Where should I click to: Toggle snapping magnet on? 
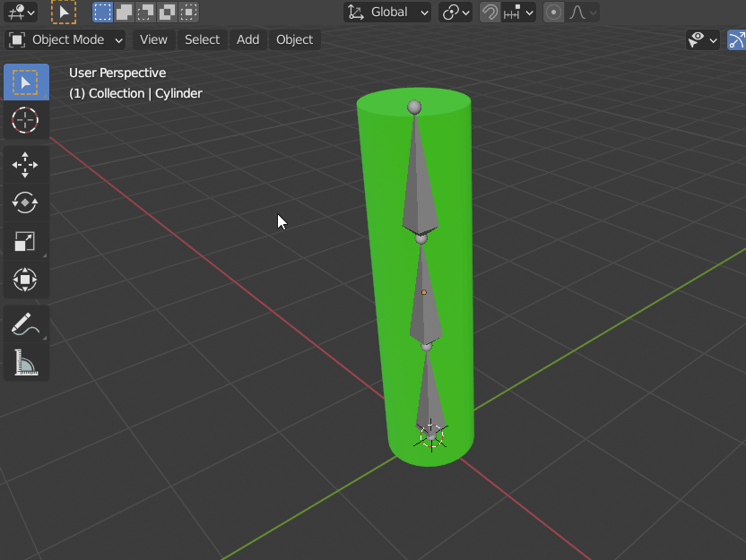[490, 12]
